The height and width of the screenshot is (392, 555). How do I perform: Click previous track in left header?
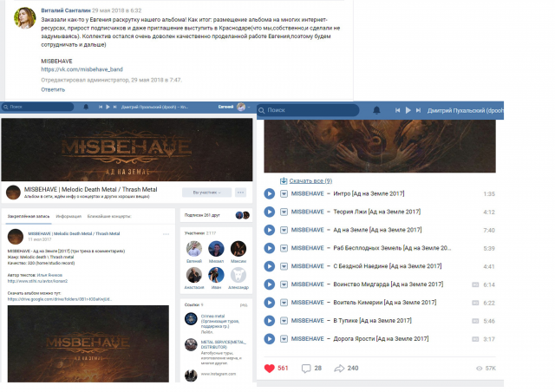[x=101, y=107]
